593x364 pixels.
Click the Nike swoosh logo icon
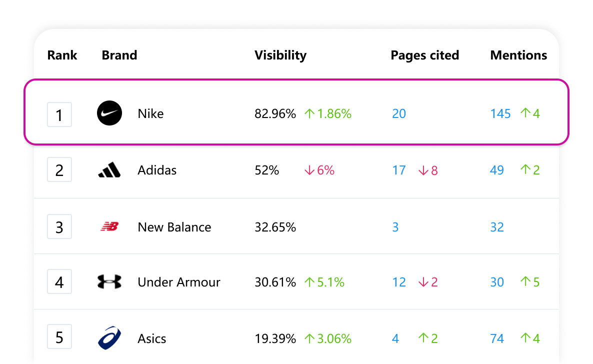coord(109,113)
